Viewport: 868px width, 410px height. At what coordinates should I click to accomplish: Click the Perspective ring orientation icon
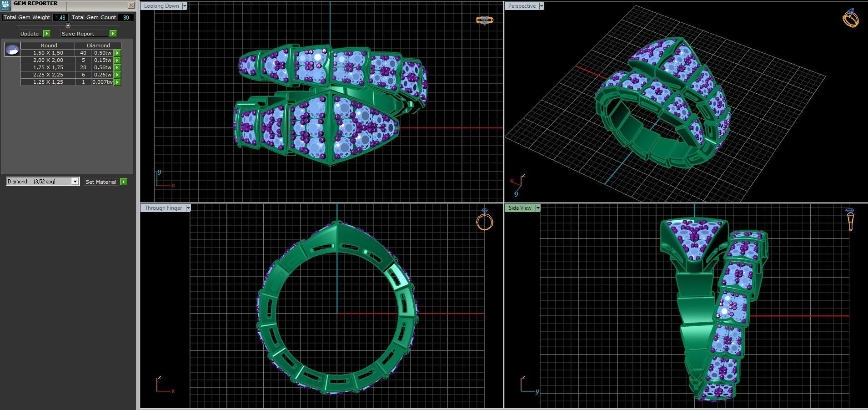point(850,18)
